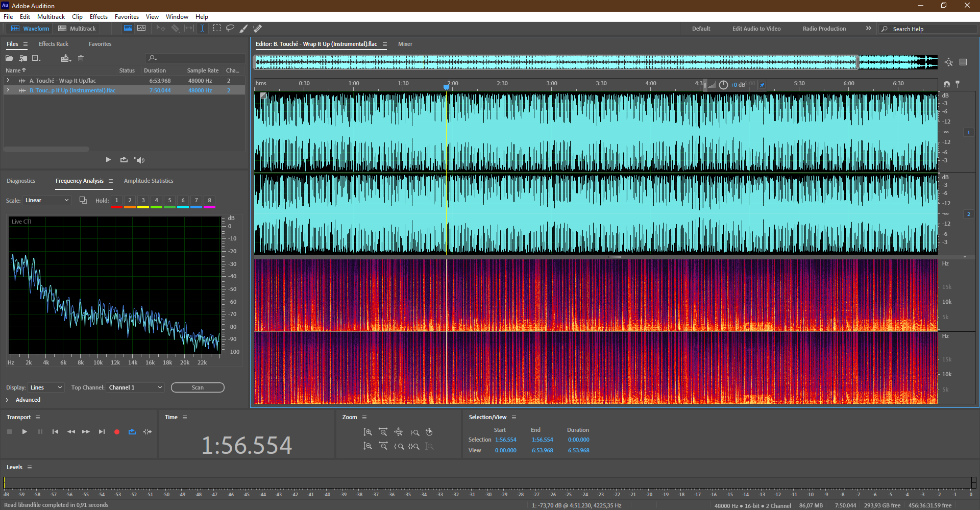Click the Files list horizontal scrollbar
Image resolution: width=980 pixels, height=510 pixels.
click(x=46, y=149)
